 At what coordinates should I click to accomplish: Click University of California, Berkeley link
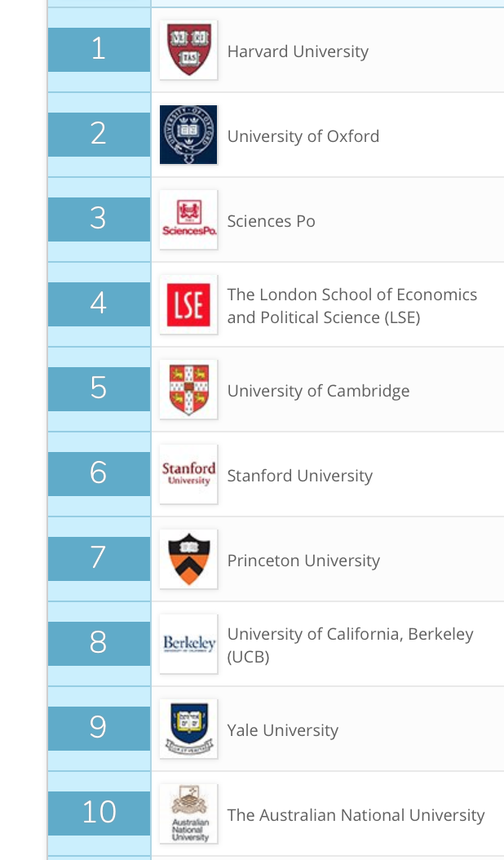tap(350, 635)
